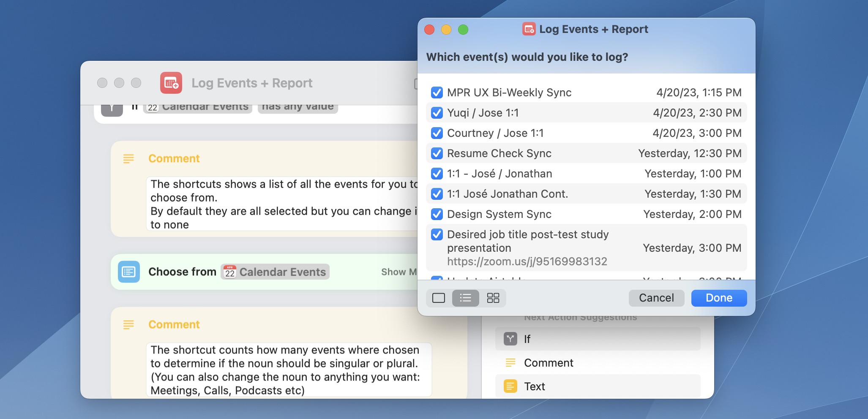Screen dimensions: 868x419
Task: Cancel the event selection dialog
Action: [x=656, y=298]
